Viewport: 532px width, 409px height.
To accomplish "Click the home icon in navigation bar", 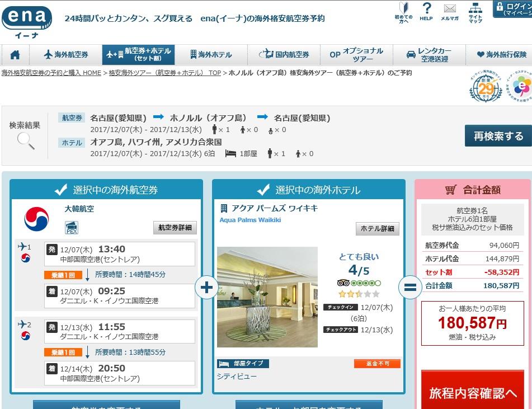I will coord(15,55).
